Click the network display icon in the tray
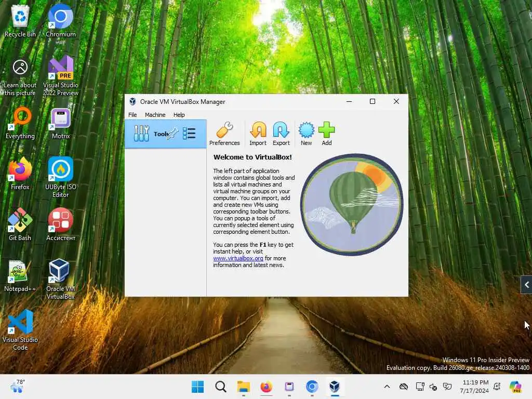 420,387
